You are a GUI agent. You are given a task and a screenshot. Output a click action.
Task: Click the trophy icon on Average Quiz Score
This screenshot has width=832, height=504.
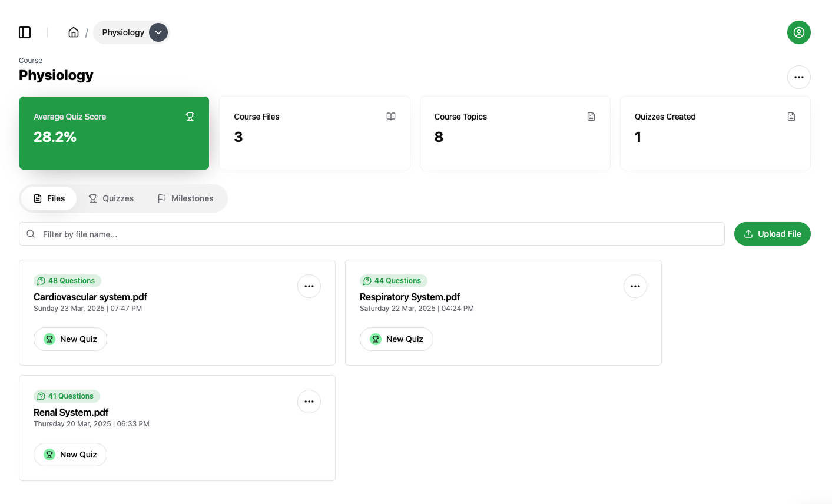pos(190,117)
